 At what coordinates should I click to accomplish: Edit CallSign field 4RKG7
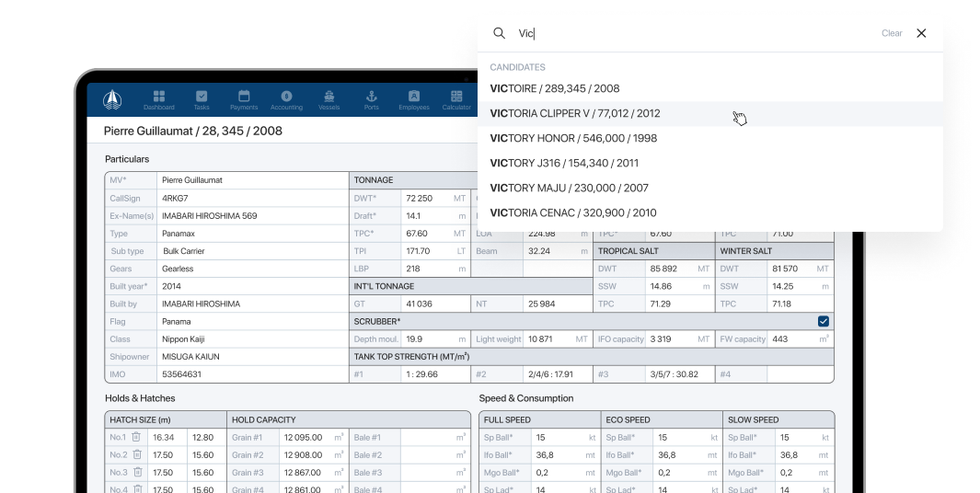(x=252, y=198)
